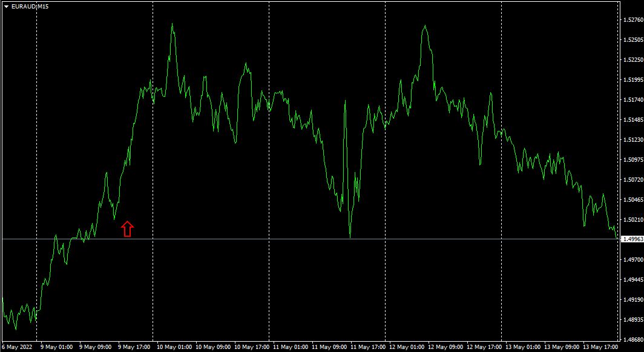Viewport: 644px width, 352px height.
Task: Click the 12 May 01:00 time label
Action: pyautogui.click(x=407, y=347)
